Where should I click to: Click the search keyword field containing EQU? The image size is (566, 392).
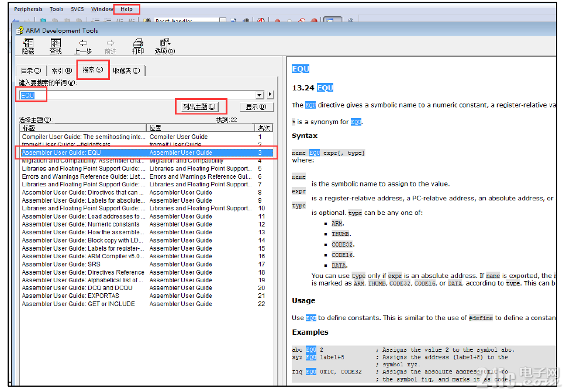[x=137, y=95]
